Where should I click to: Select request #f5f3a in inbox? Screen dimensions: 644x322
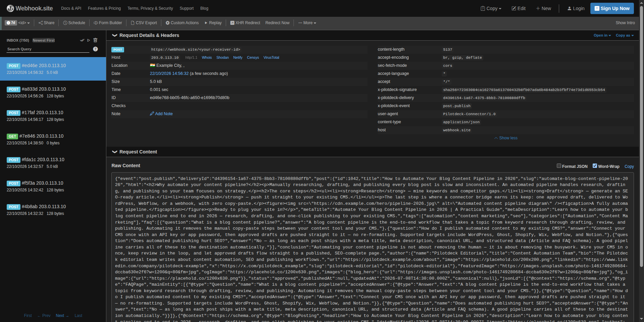click(53, 186)
